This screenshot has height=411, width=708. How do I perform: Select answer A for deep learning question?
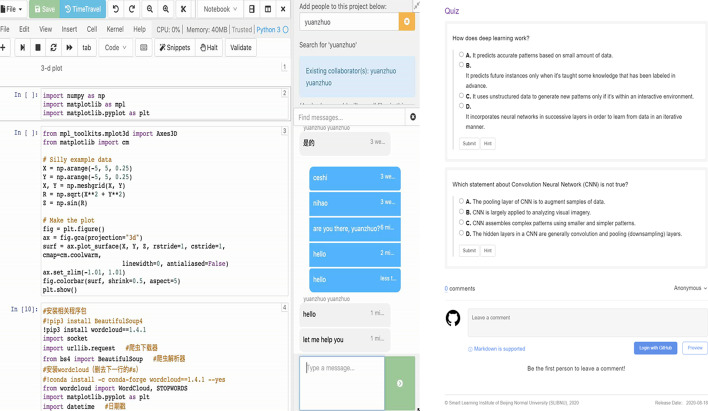[462, 54]
